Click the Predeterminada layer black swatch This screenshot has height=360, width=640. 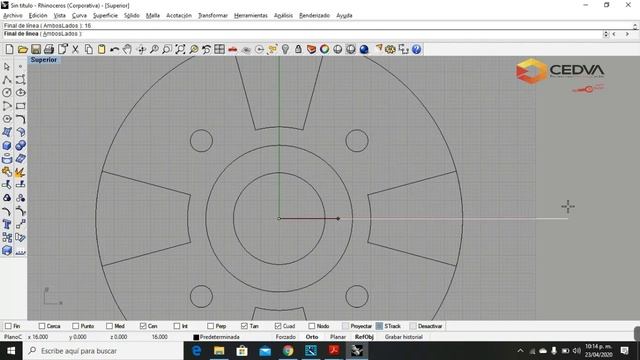(x=196, y=337)
